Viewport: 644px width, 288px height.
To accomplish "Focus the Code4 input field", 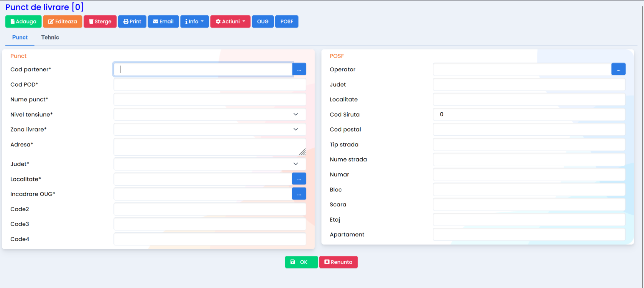I will [210, 239].
